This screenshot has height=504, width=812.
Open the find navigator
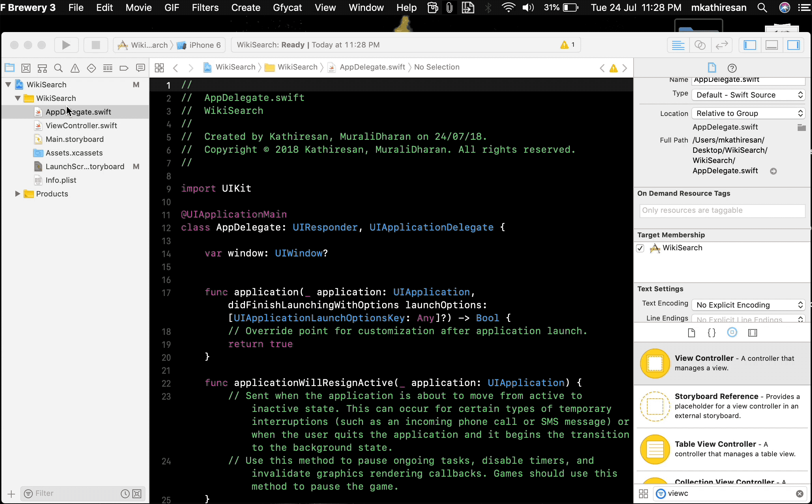point(58,68)
